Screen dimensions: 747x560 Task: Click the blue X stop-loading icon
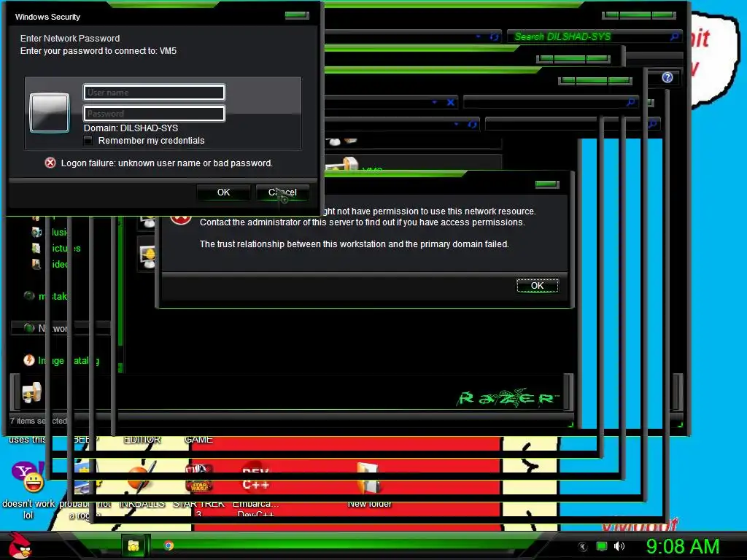[451, 102]
